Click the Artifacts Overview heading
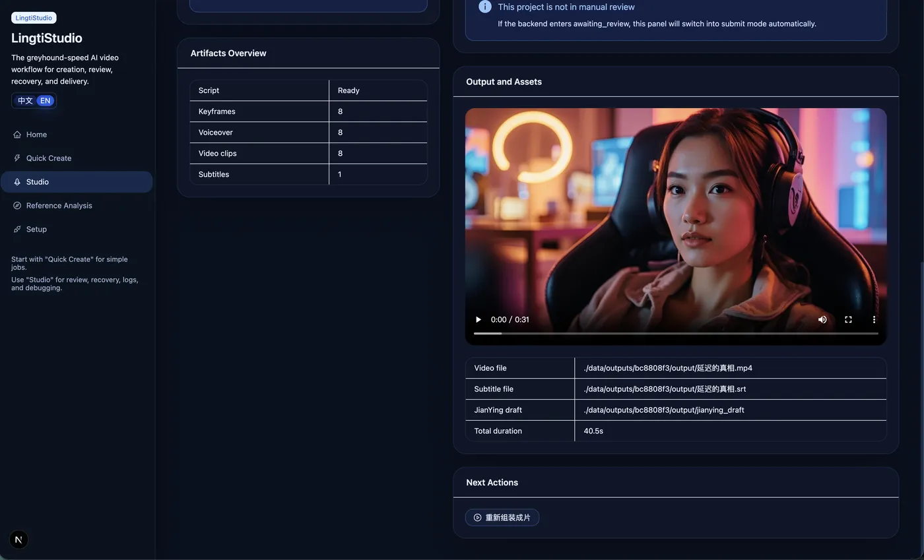The image size is (924, 560). click(x=228, y=53)
